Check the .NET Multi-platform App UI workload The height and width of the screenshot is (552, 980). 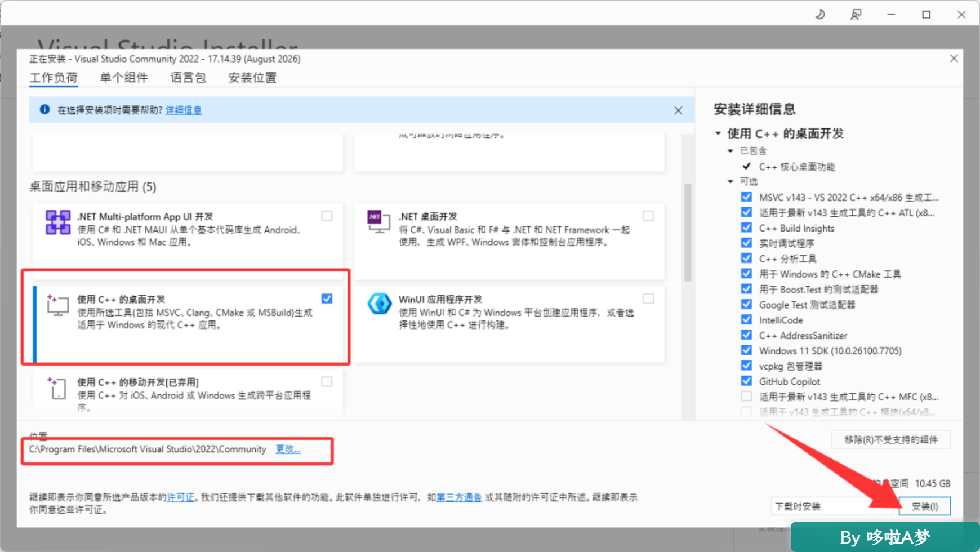pyautogui.click(x=327, y=216)
